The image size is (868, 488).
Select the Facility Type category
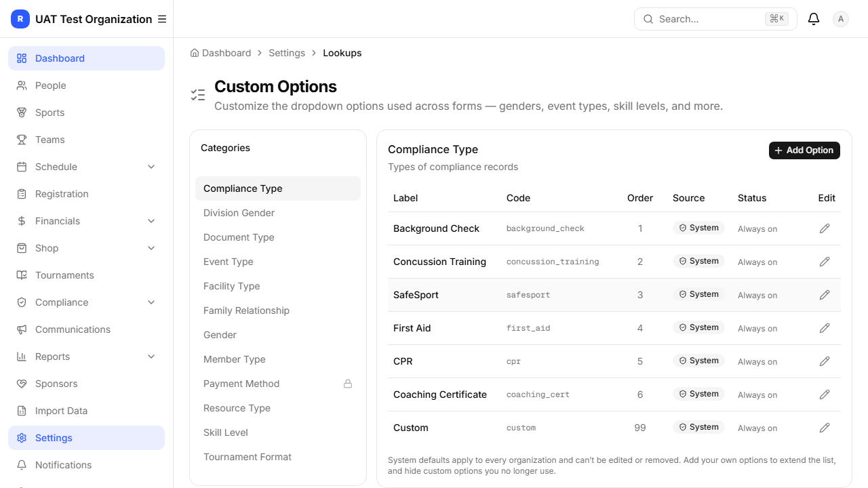278,286
